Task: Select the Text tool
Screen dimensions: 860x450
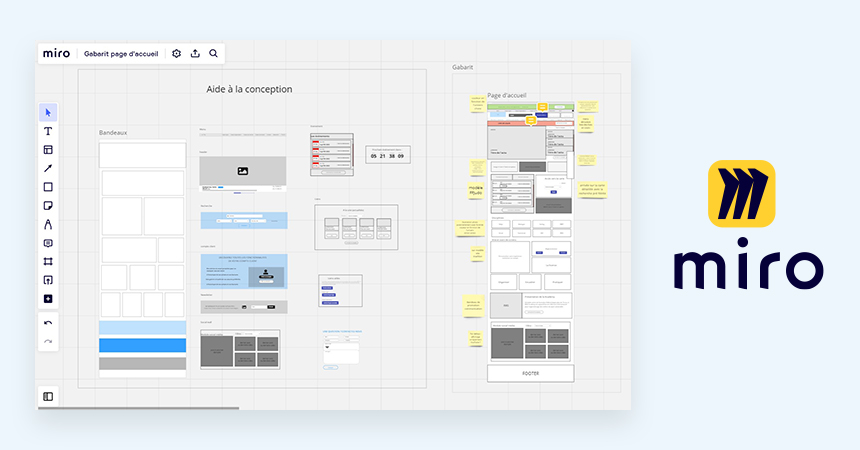Action: [x=48, y=131]
